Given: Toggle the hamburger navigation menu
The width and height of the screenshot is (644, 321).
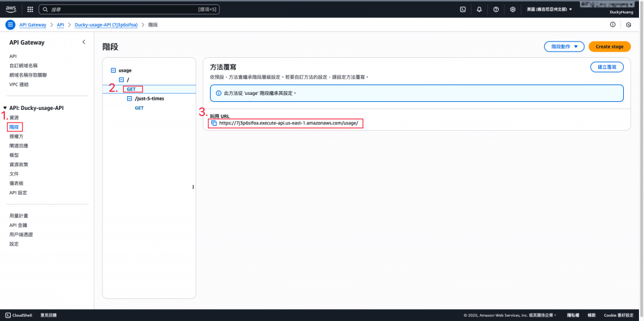Looking at the screenshot, I should point(10,24).
